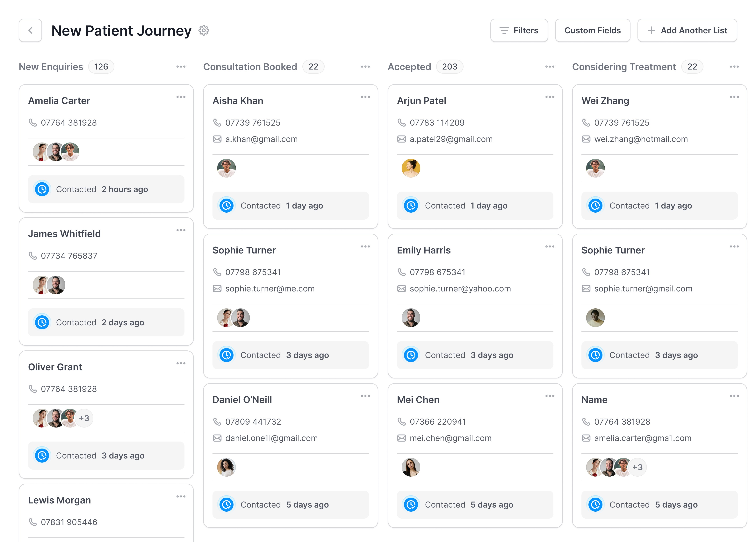Open Custom Fields
756x542 pixels.
click(592, 30)
